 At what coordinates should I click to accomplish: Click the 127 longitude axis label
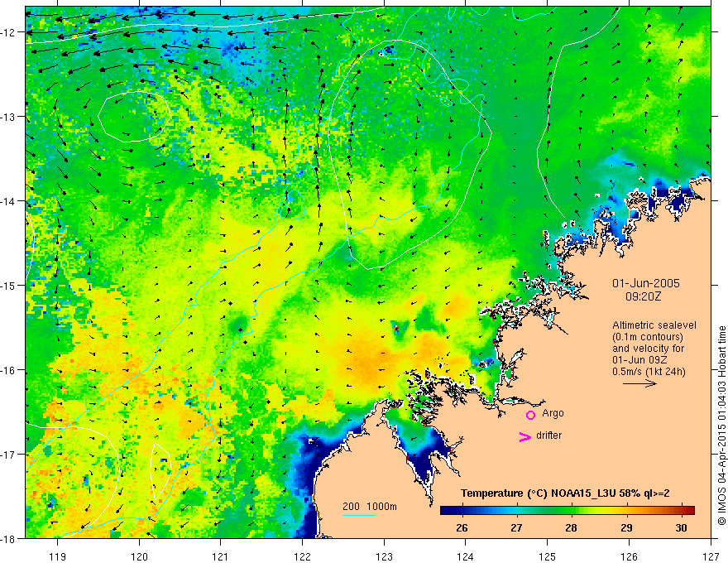pos(711,556)
